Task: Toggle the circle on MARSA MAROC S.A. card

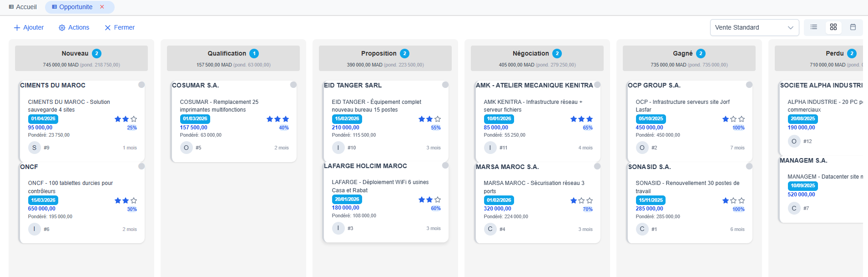Action: (x=597, y=166)
